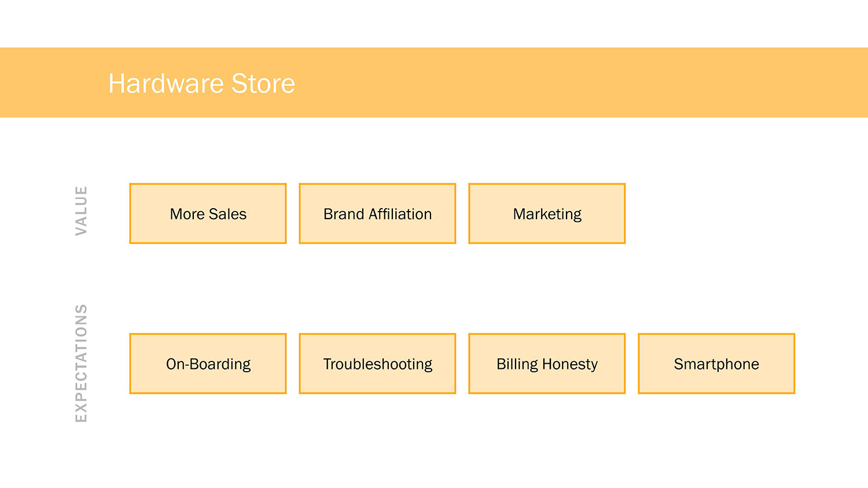Click the word "Sales" in the More Sales box
Screen dimensions: 868x488
pyautogui.click(x=228, y=215)
